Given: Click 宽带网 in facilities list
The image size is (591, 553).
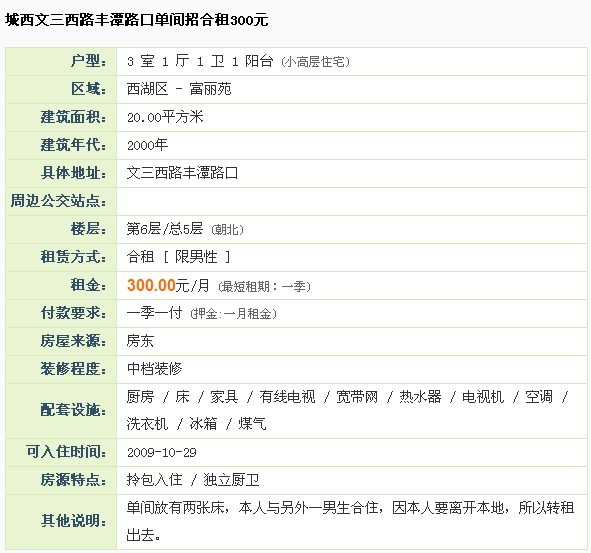Looking at the screenshot, I should [x=357, y=397].
